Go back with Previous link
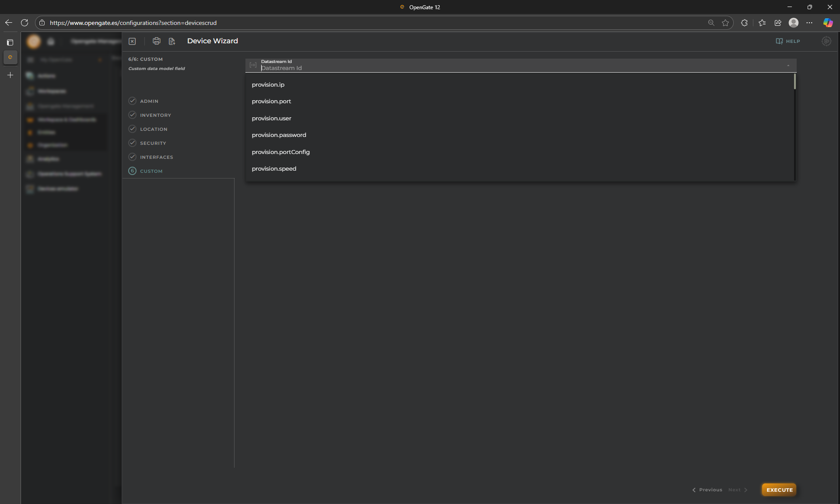 [x=707, y=490]
